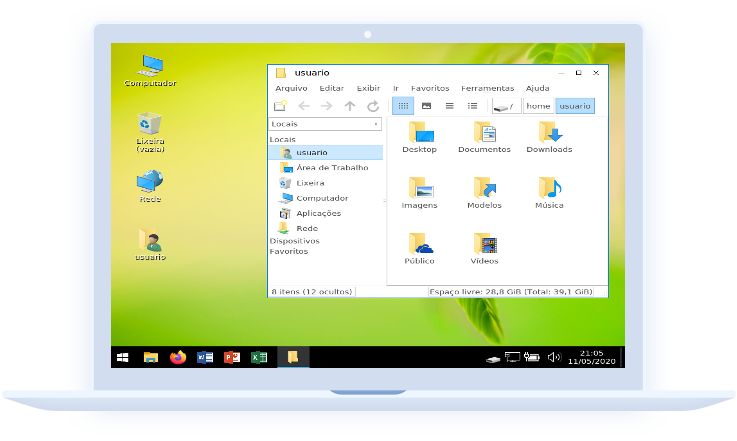Expand the Dispositivos section in sidebar
This screenshot has height=441, width=737.
point(295,241)
